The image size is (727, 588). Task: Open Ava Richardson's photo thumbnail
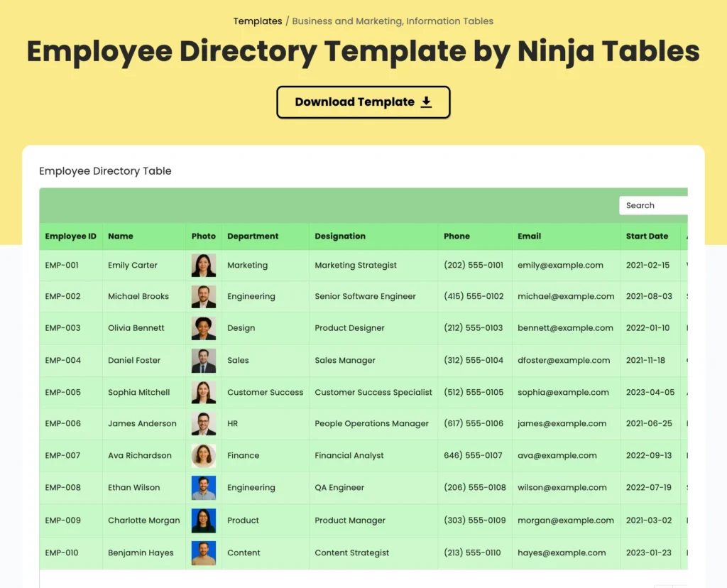204,455
